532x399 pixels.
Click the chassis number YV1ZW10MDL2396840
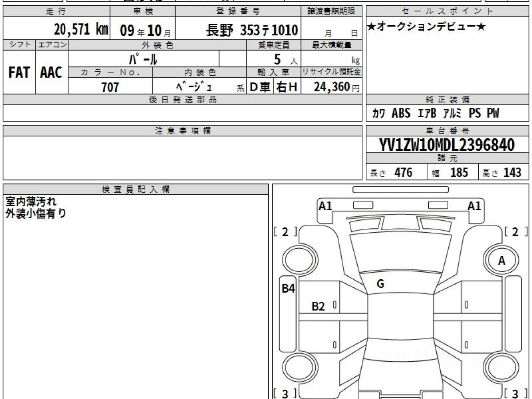[x=447, y=145]
